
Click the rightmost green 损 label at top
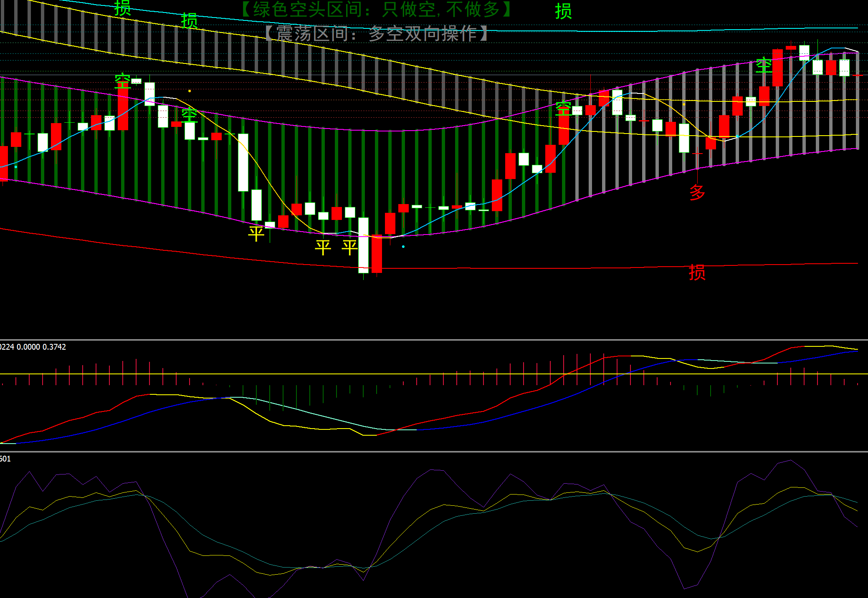(563, 11)
